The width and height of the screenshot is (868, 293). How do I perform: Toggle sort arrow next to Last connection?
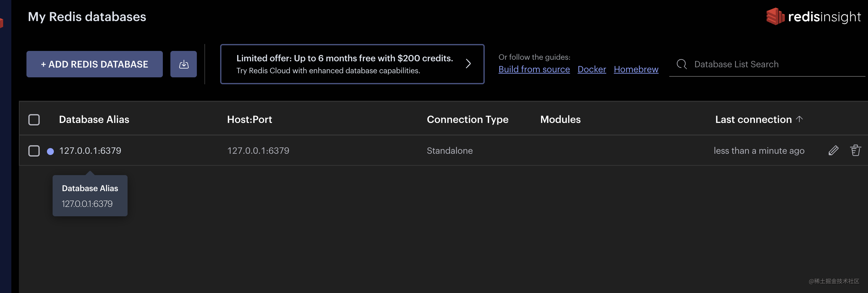coord(799,119)
